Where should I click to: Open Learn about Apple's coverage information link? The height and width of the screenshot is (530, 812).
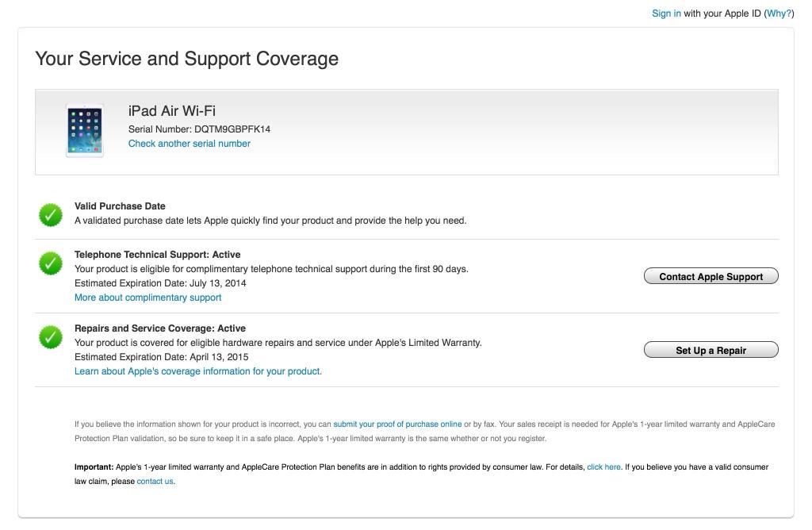[197, 371]
